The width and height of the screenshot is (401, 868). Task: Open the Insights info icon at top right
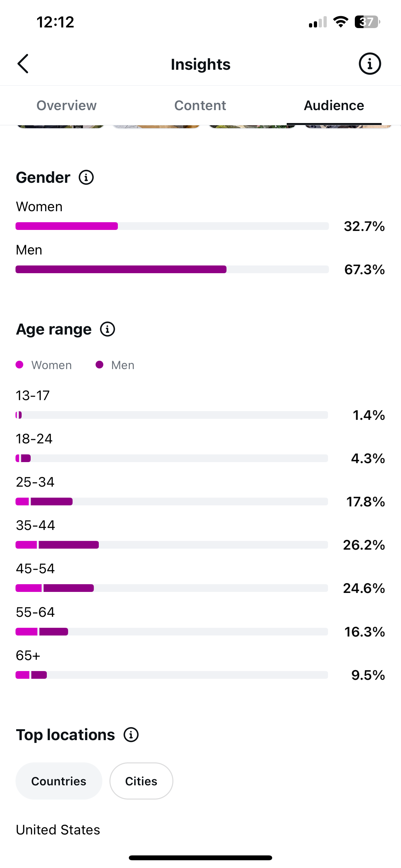pyautogui.click(x=370, y=64)
